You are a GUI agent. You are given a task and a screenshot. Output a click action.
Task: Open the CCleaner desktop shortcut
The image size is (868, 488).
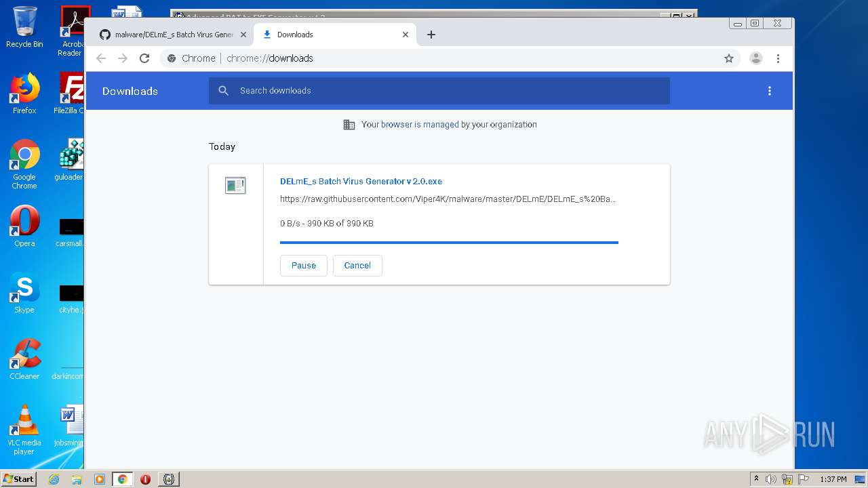coord(24,359)
